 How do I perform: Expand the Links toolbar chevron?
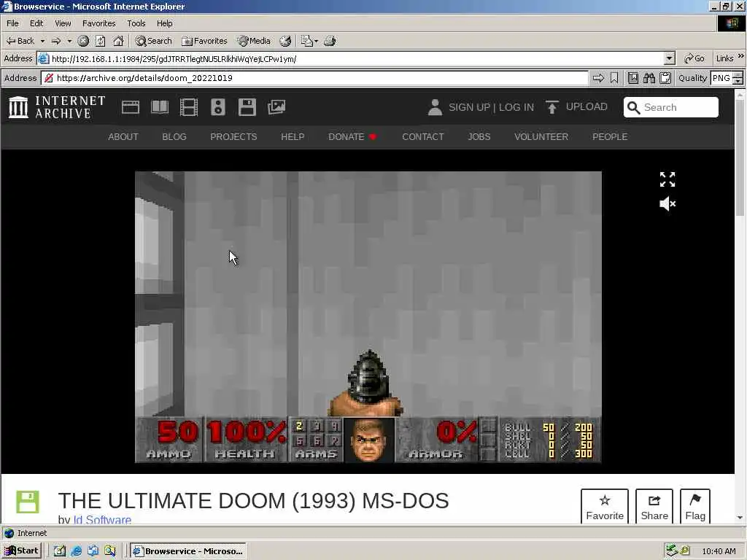click(741, 57)
